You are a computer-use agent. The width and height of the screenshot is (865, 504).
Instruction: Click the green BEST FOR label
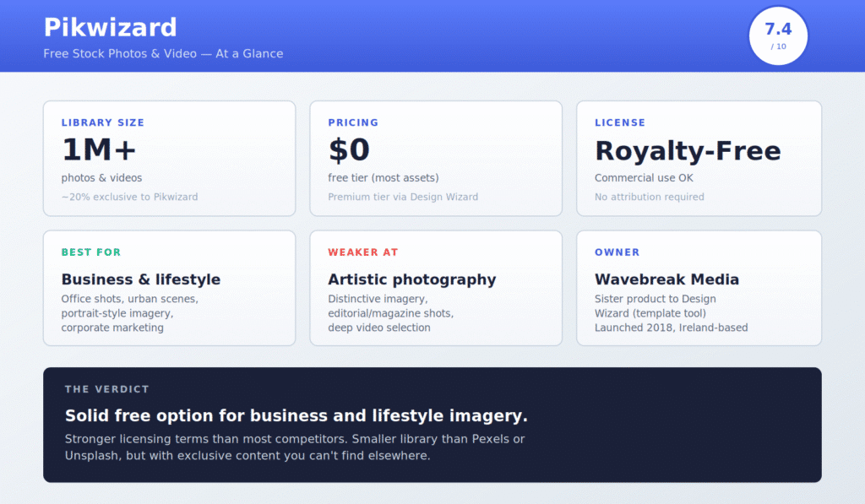tap(91, 252)
